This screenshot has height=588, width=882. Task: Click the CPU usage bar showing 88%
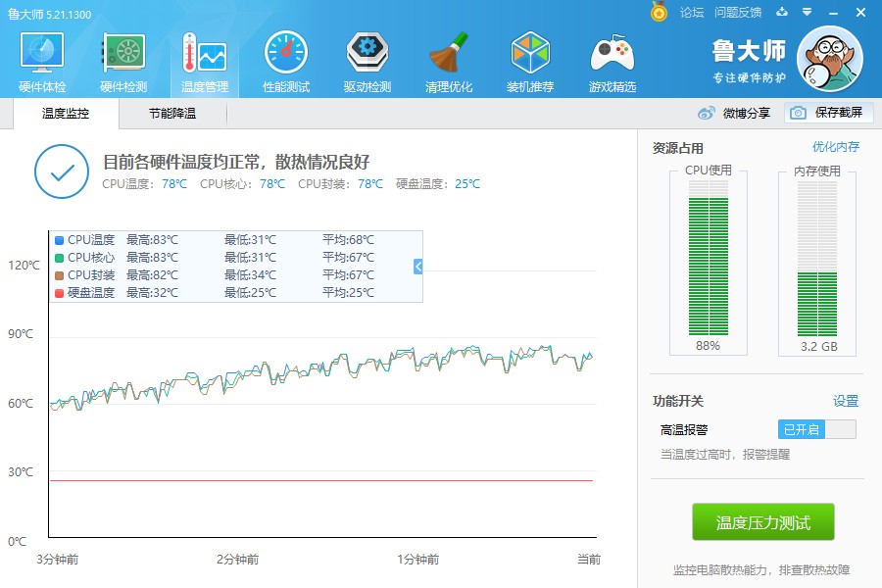click(x=706, y=265)
